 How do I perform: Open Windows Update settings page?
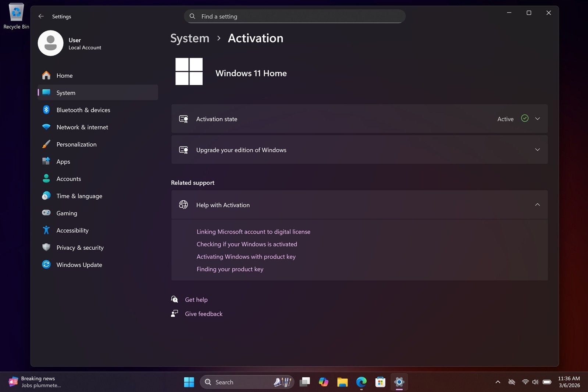[98, 265]
